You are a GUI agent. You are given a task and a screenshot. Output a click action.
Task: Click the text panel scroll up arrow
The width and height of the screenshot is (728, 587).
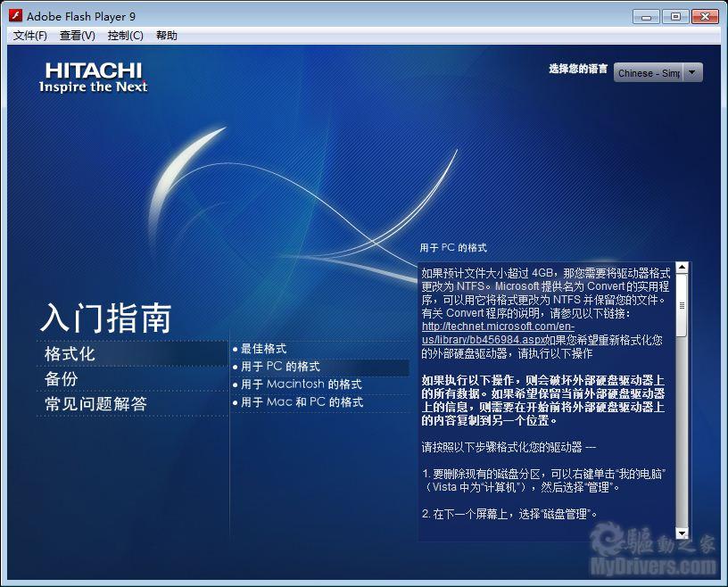coord(682,268)
